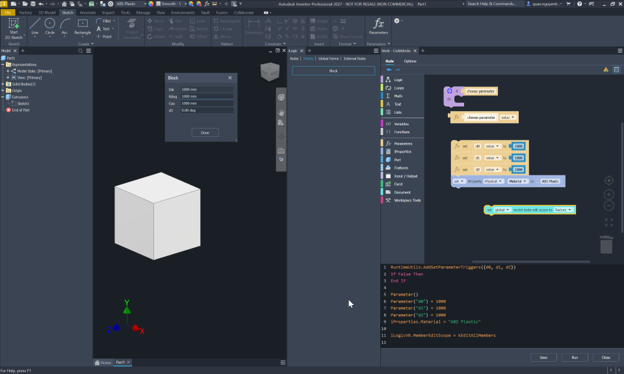Switch to Options tab in rule editor
624x374 pixels.
coord(410,61)
